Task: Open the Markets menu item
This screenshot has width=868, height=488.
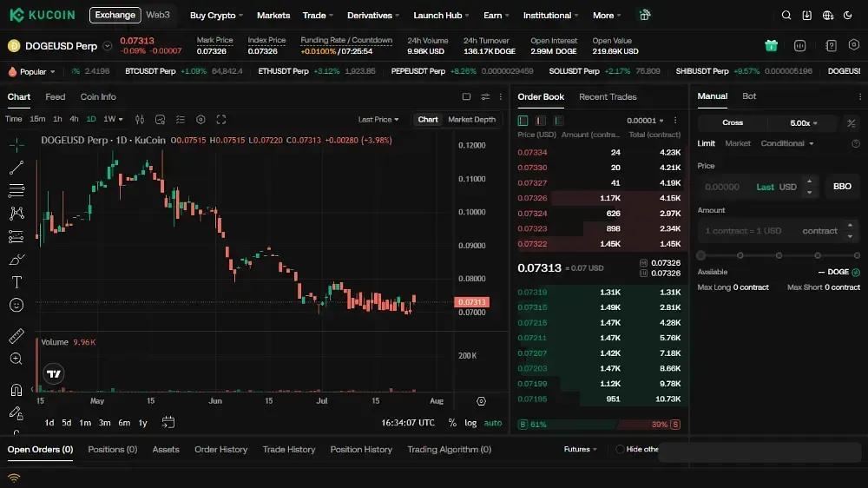Action: coord(273,16)
